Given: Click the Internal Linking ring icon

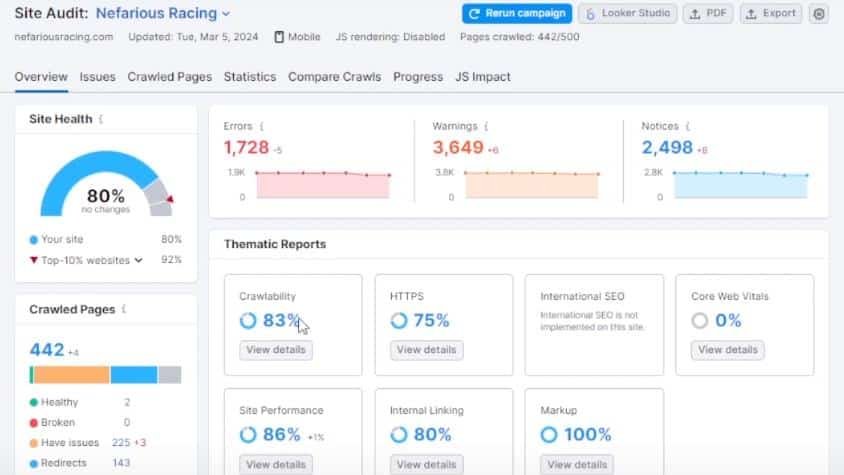Looking at the screenshot, I should tap(399, 435).
